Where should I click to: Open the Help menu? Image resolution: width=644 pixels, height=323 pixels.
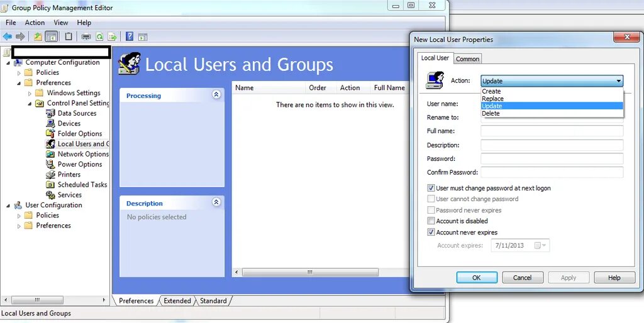pos(84,23)
